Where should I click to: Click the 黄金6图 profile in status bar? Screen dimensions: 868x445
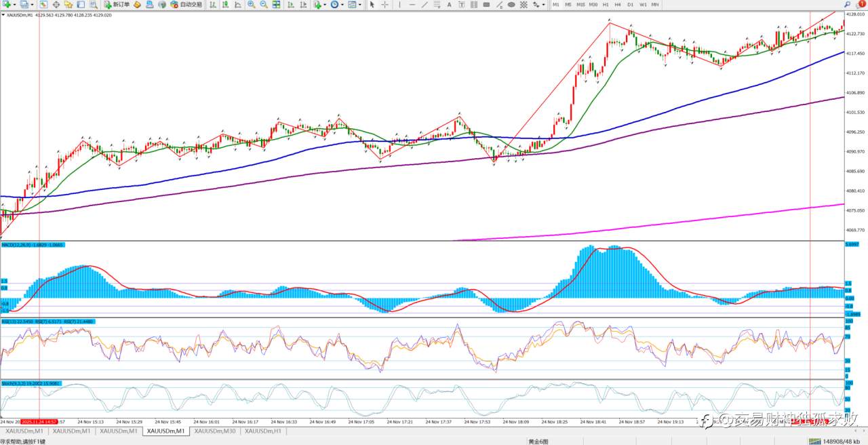[x=538, y=442]
